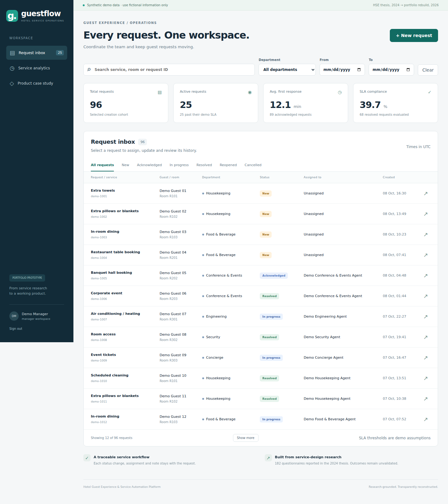Open the arrow for request demo-1012
The height and width of the screenshot is (504, 448).
426,419
